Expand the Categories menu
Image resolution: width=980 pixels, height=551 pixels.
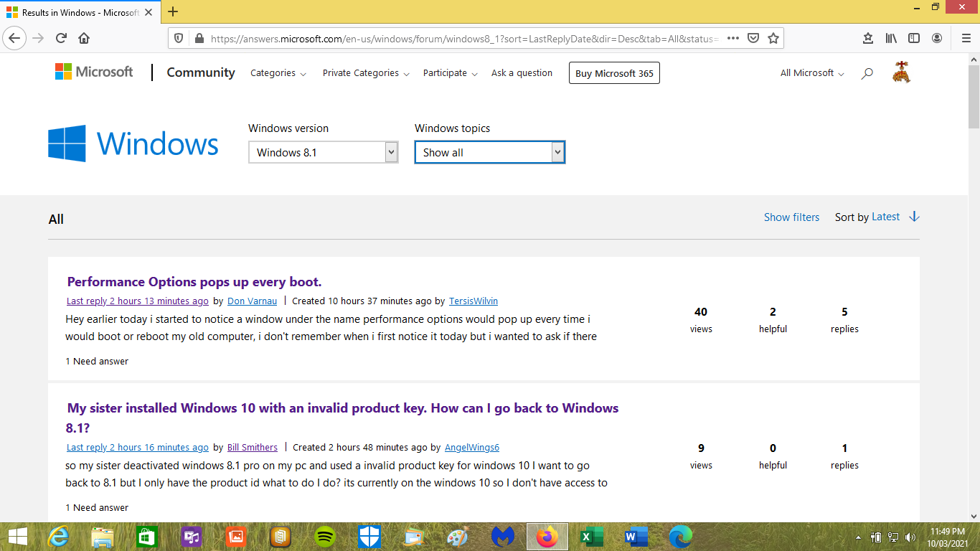(x=278, y=73)
